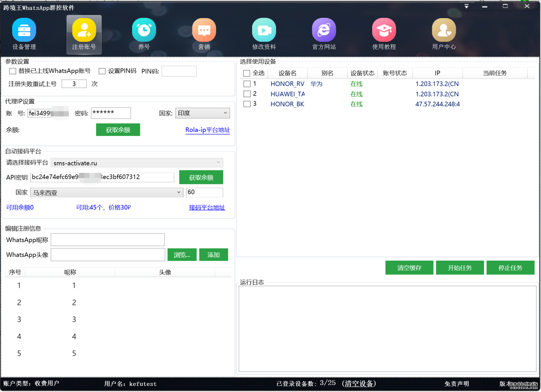Open the 免责声明 disclaimer in status bar
541x392 pixels.
click(457, 384)
